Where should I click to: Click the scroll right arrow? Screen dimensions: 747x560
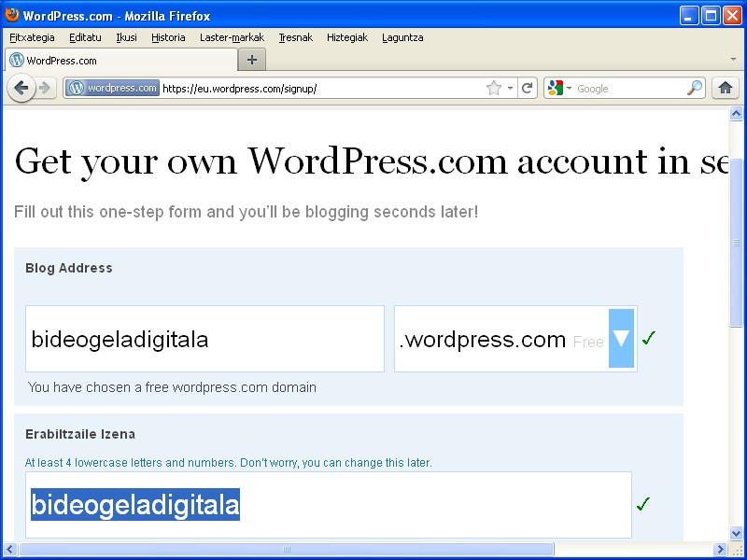point(720,549)
